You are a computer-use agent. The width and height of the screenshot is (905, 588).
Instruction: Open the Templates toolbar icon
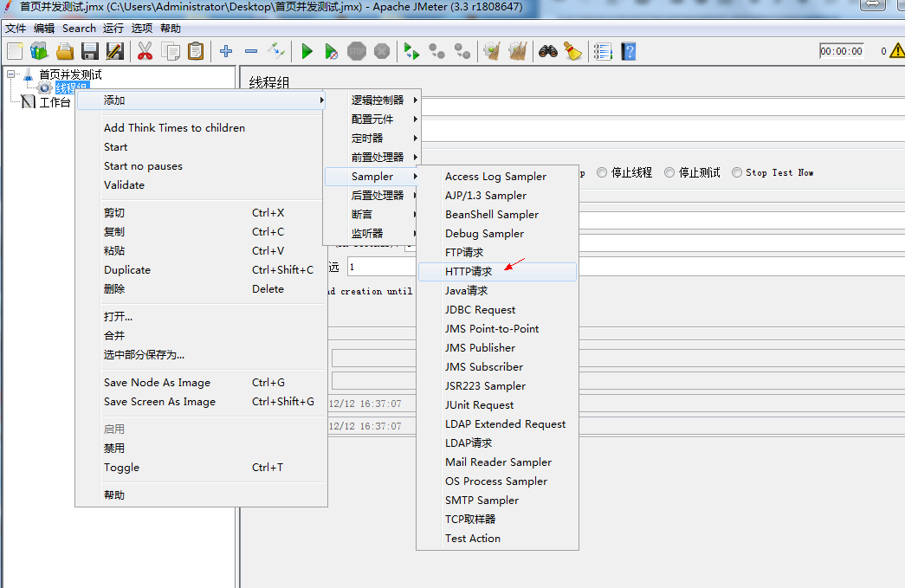39,51
